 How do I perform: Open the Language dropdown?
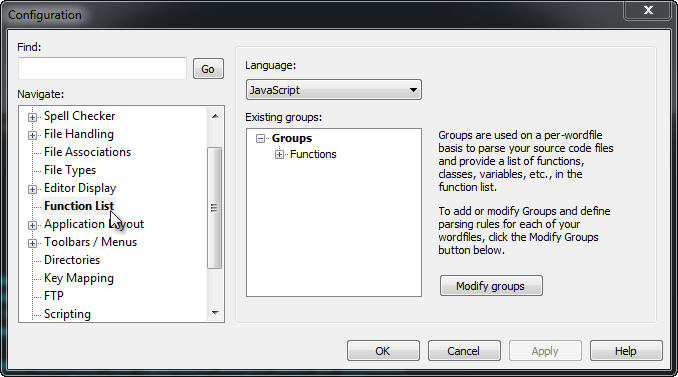tap(333, 90)
